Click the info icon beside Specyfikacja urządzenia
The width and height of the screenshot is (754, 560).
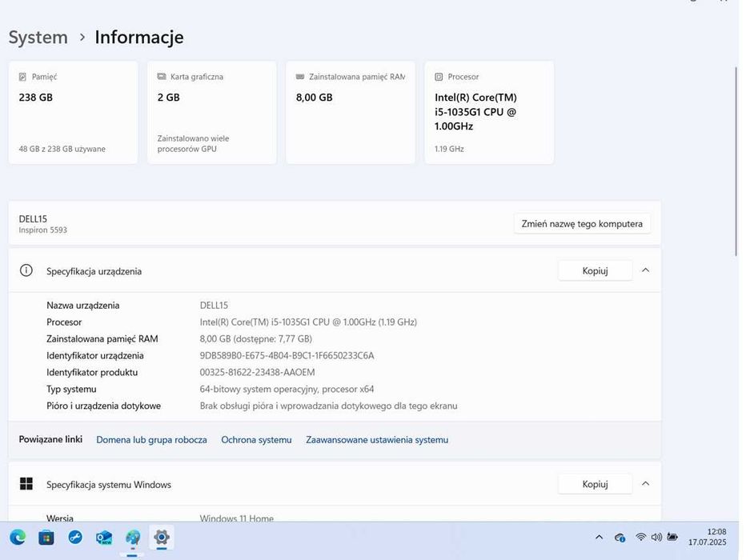pos(26,270)
